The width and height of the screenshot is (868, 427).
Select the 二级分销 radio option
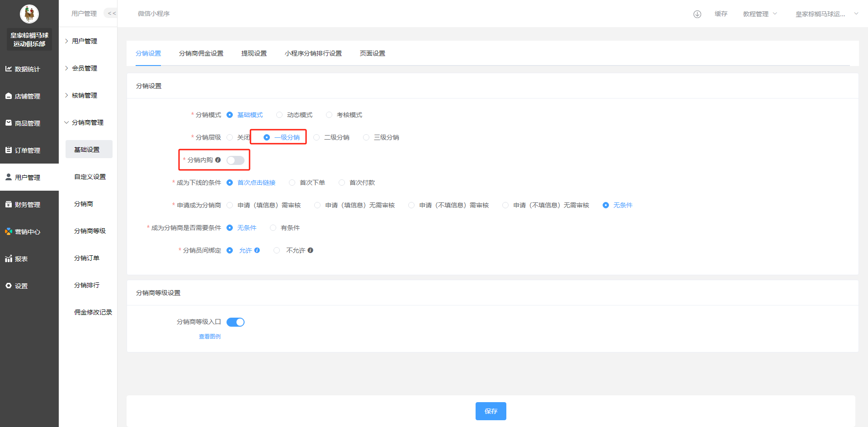point(316,137)
